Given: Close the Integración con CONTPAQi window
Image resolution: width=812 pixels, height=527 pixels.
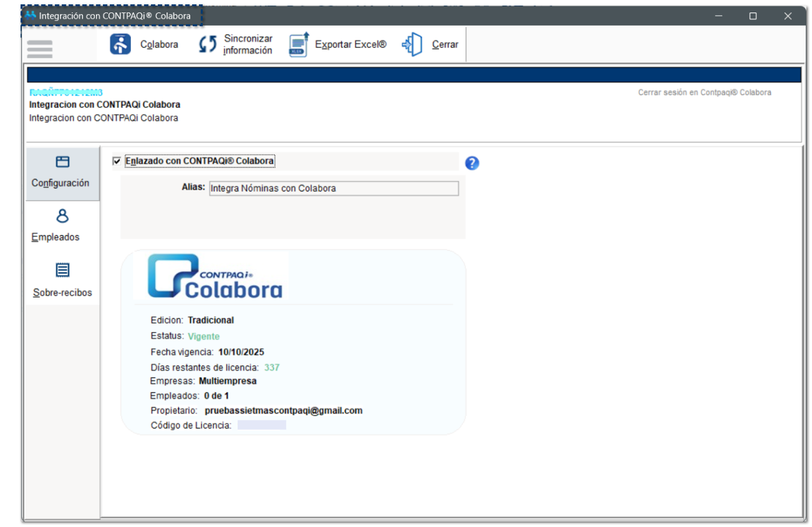Looking at the screenshot, I should (x=788, y=16).
